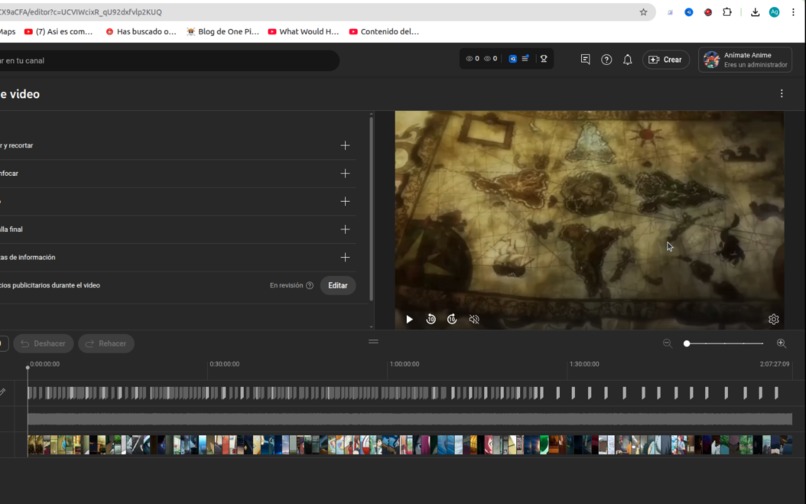
Task: Click the map video preview image
Action: [x=589, y=220]
